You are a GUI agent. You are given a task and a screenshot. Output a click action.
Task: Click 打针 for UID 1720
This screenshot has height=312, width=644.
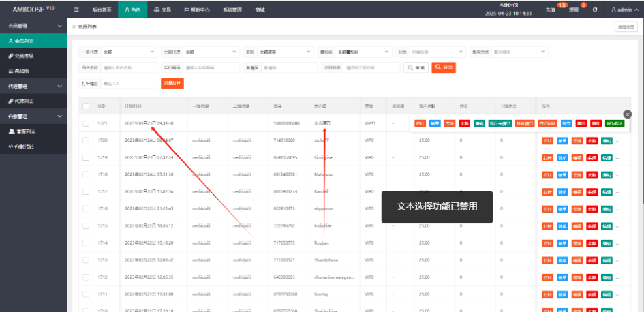click(x=547, y=141)
